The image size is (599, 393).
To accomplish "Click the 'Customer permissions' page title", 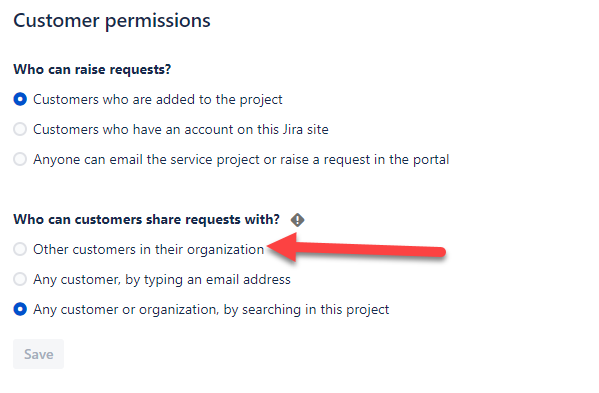I will coord(112,21).
